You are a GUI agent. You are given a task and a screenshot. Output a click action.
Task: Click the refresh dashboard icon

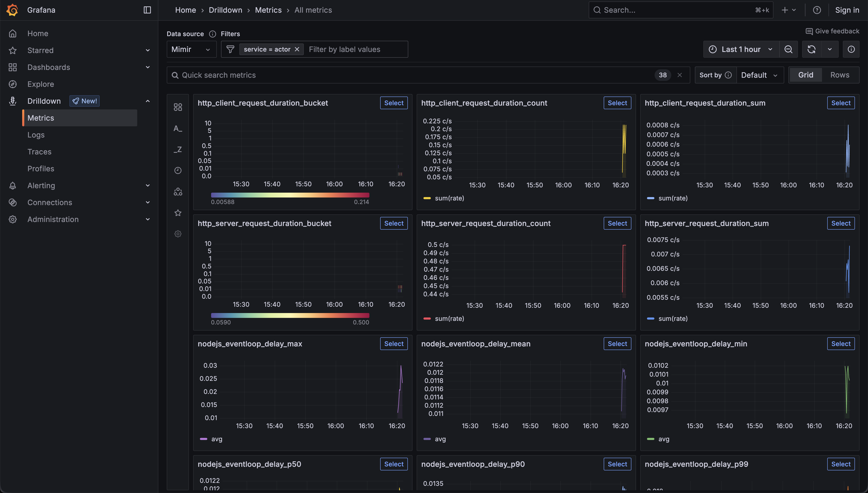[811, 49]
